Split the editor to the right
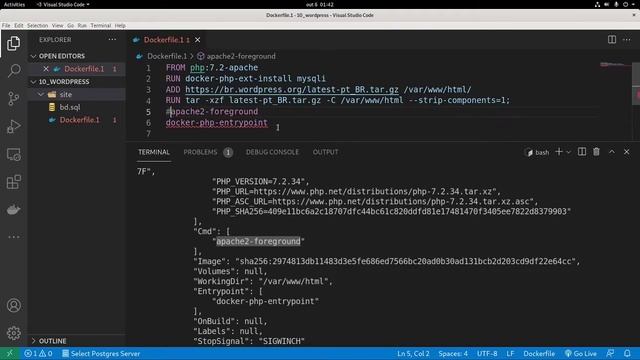The width and height of the screenshot is (640, 360). click(x=612, y=40)
